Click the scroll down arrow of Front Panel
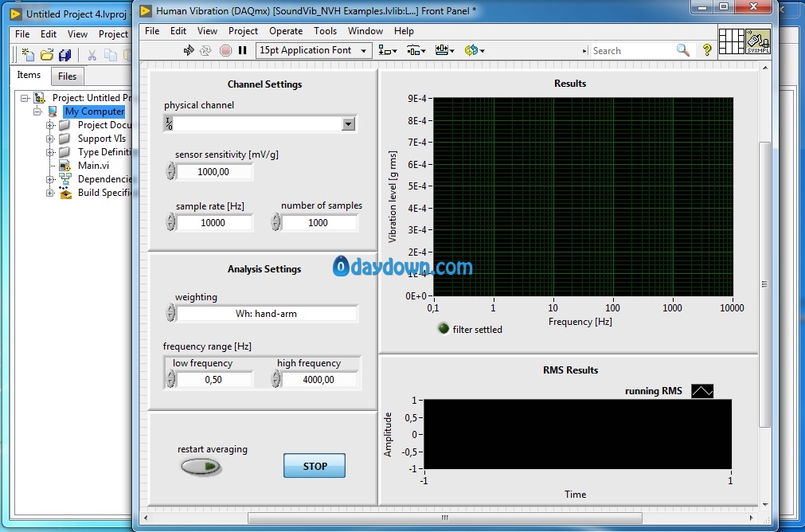Image resolution: width=805 pixels, height=532 pixels. coord(764,505)
